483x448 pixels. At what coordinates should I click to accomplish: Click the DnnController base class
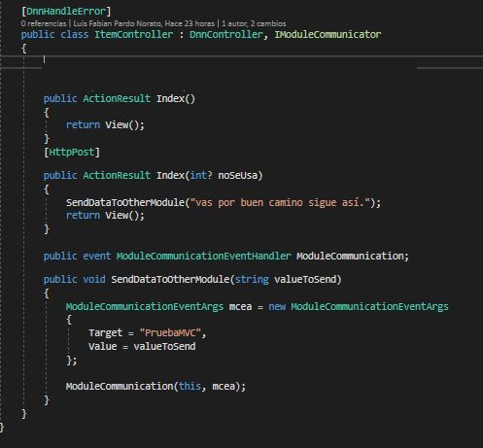[x=225, y=34]
